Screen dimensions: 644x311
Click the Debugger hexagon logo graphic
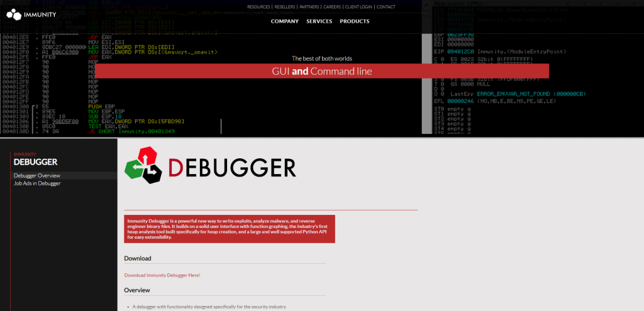[143, 165]
